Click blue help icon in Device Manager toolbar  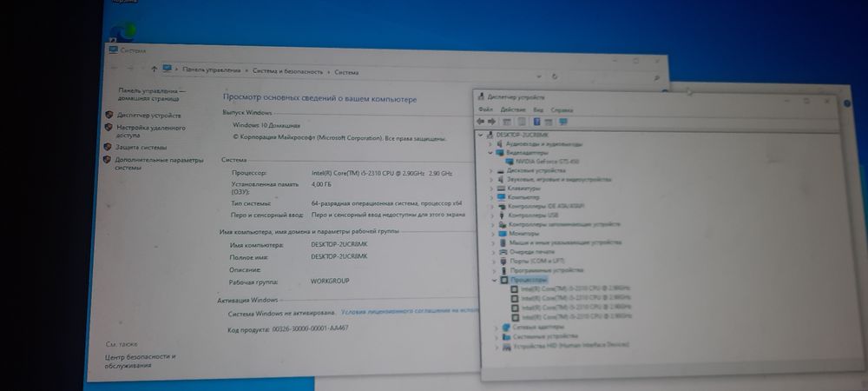coord(536,122)
